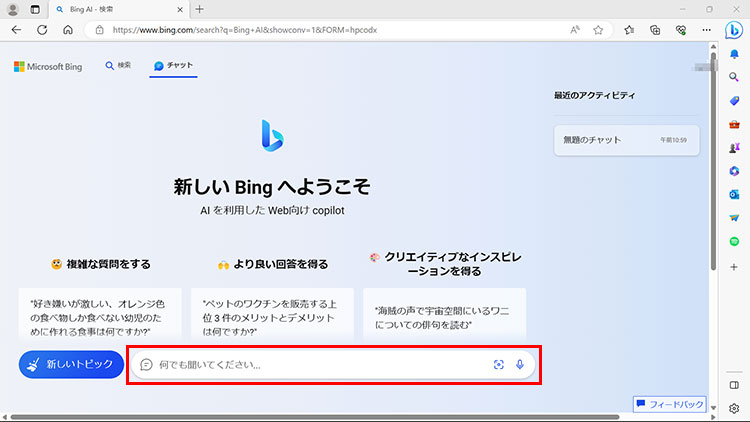View site info lock icon
The height and width of the screenshot is (422, 750).
coord(99,30)
